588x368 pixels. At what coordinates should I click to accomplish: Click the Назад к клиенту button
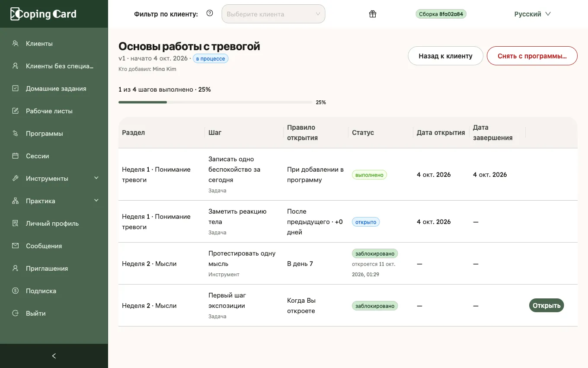(x=445, y=56)
